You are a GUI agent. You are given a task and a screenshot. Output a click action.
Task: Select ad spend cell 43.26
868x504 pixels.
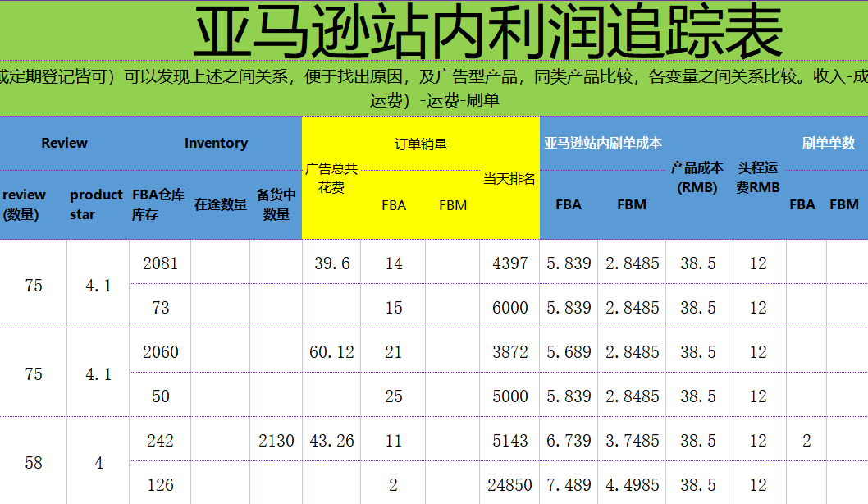[x=331, y=440]
